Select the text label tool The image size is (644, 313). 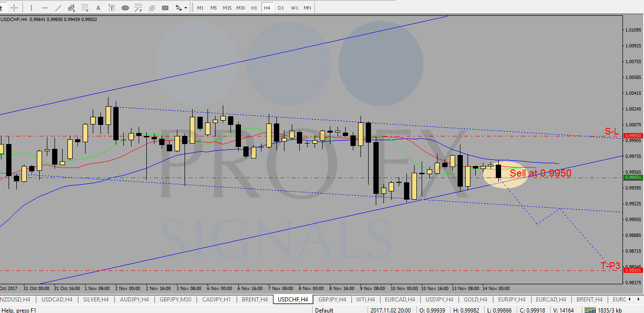coord(111,8)
